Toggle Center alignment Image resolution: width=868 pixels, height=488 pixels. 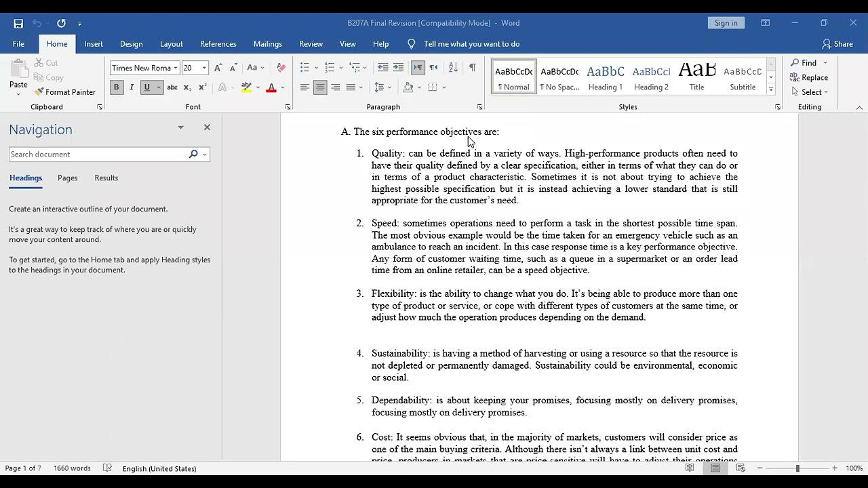pyautogui.click(x=320, y=87)
